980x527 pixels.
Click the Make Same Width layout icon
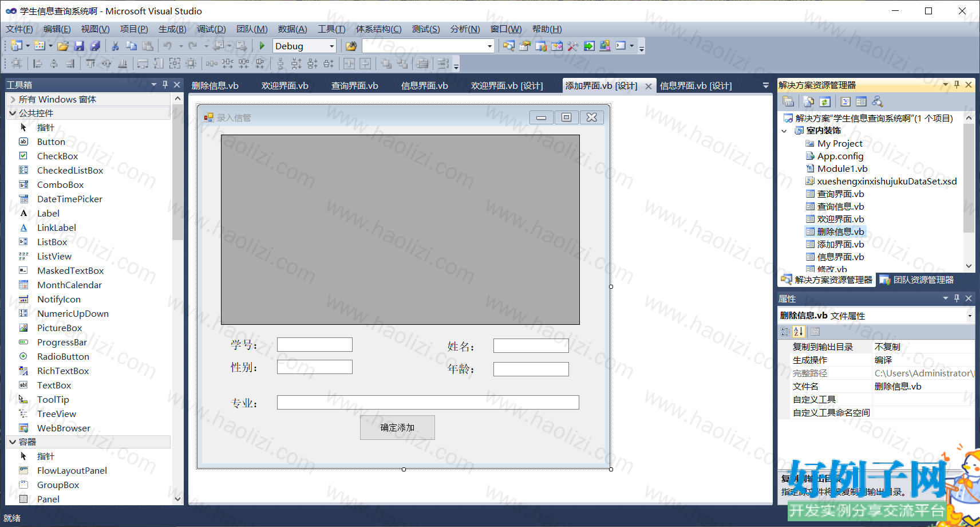[x=143, y=64]
